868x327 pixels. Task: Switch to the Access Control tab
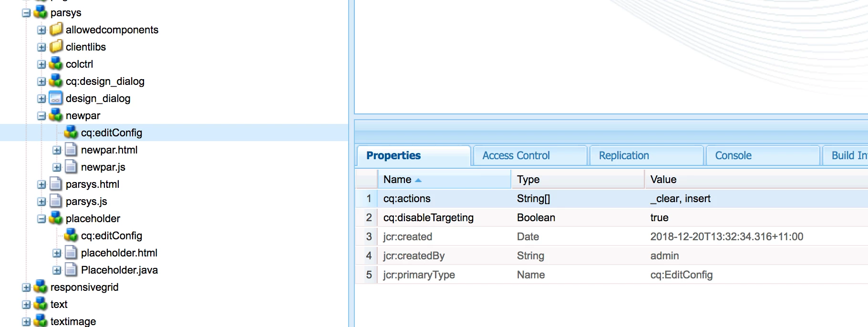click(516, 155)
